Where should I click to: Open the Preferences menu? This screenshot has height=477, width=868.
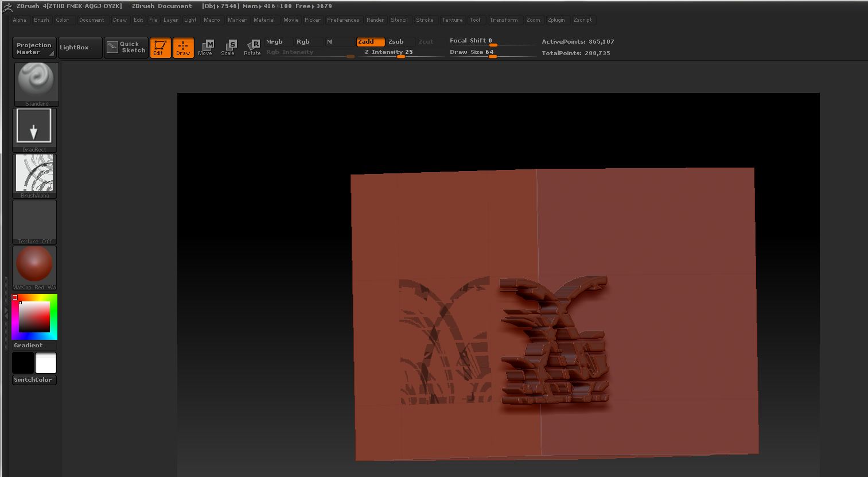(x=343, y=20)
